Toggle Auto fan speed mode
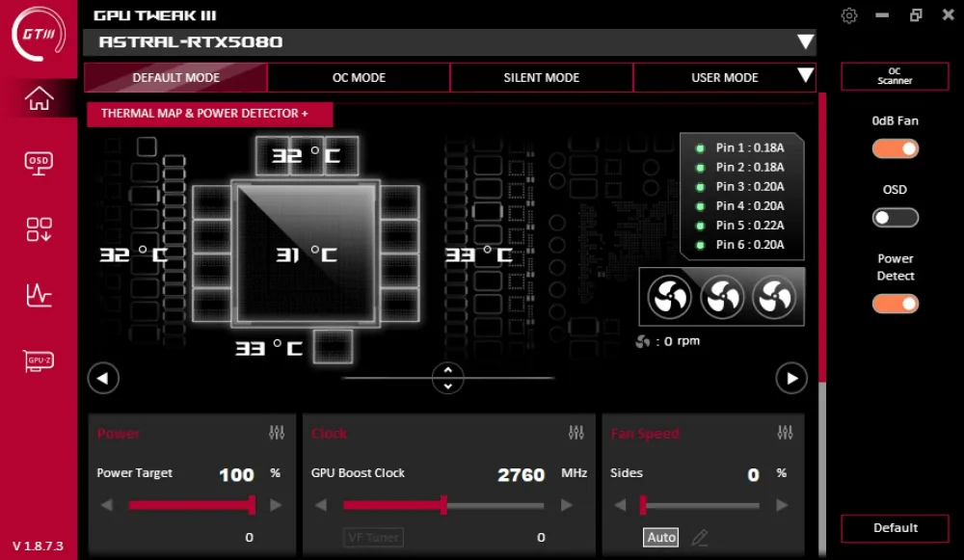The width and height of the screenshot is (964, 560). coord(661,537)
